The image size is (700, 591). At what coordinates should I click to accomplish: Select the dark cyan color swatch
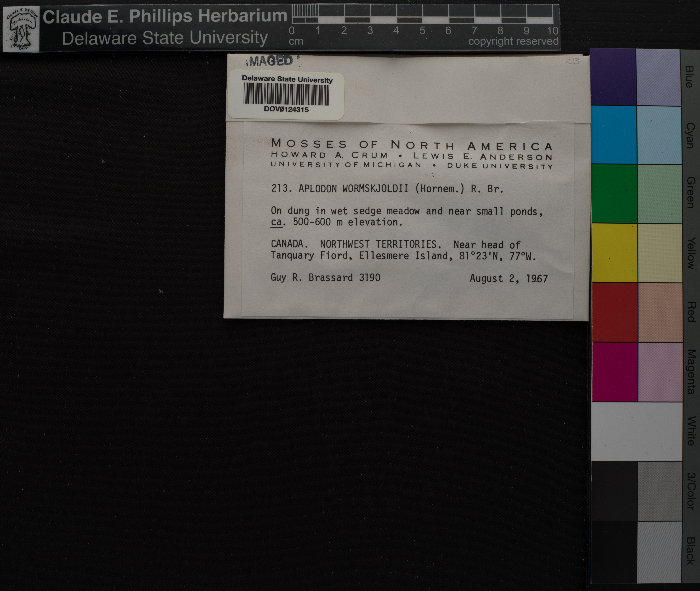point(613,135)
